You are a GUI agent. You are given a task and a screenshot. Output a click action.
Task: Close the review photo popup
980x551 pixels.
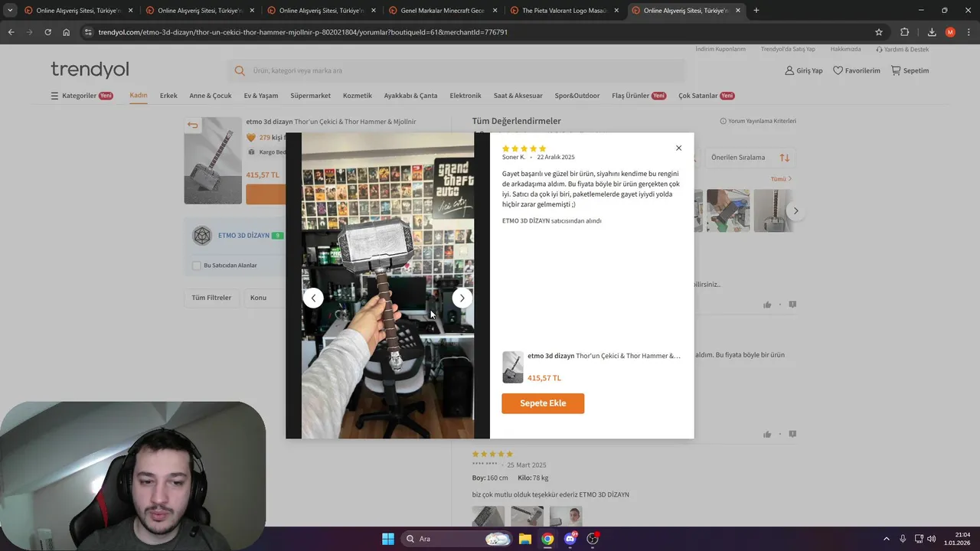pos(678,148)
